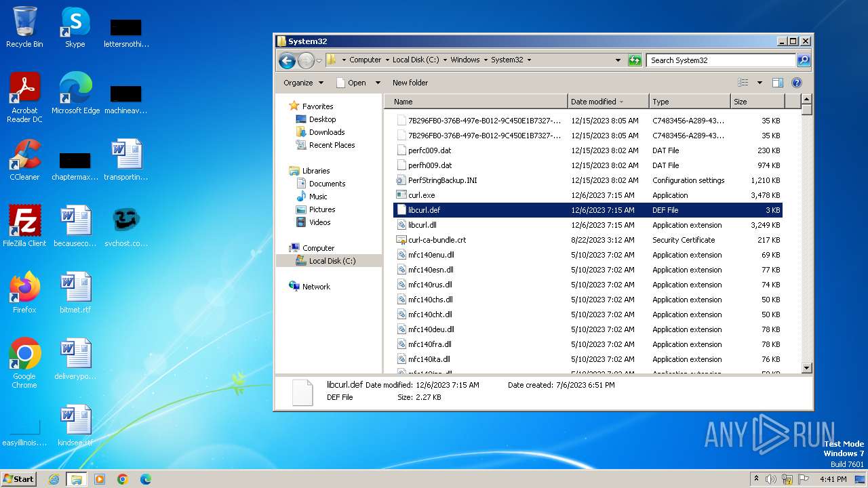Open Google Chrome desktop shortcut
Image resolution: width=868 pixels, height=488 pixels.
[24, 363]
